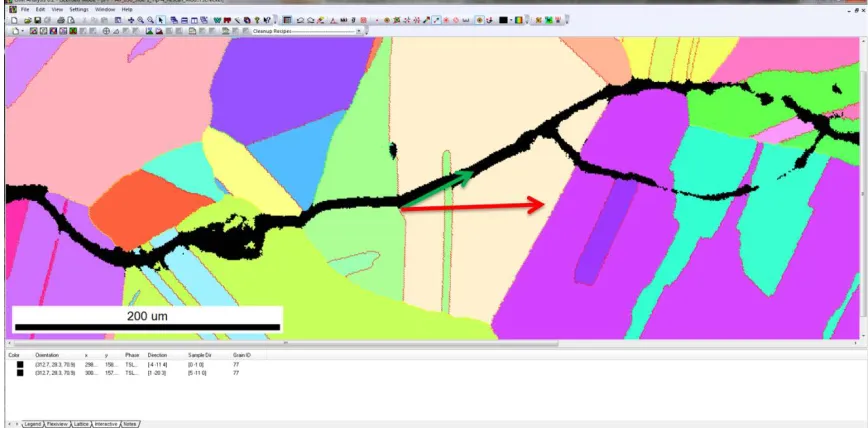
Task: Click the black color swatch in first table row
Action: point(20,364)
